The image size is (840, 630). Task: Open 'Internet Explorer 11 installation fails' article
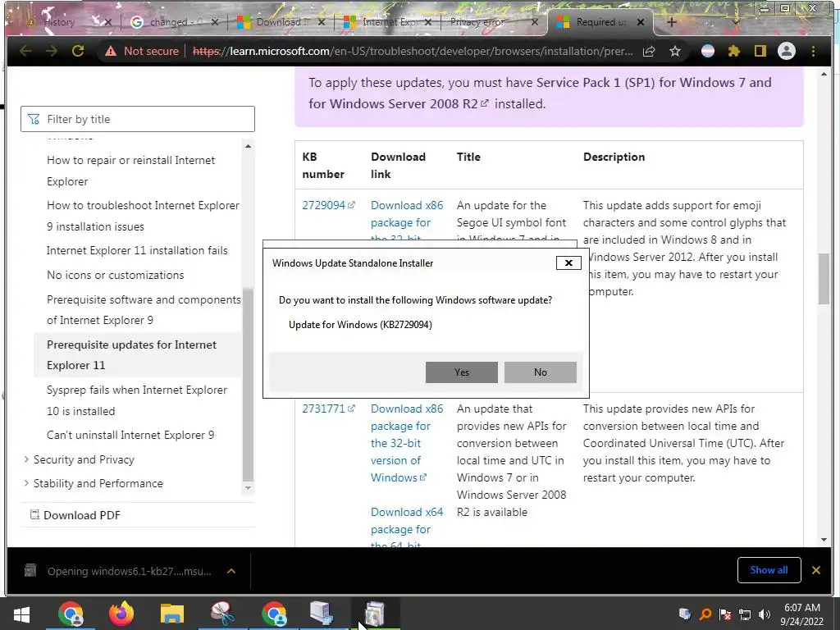click(137, 250)
